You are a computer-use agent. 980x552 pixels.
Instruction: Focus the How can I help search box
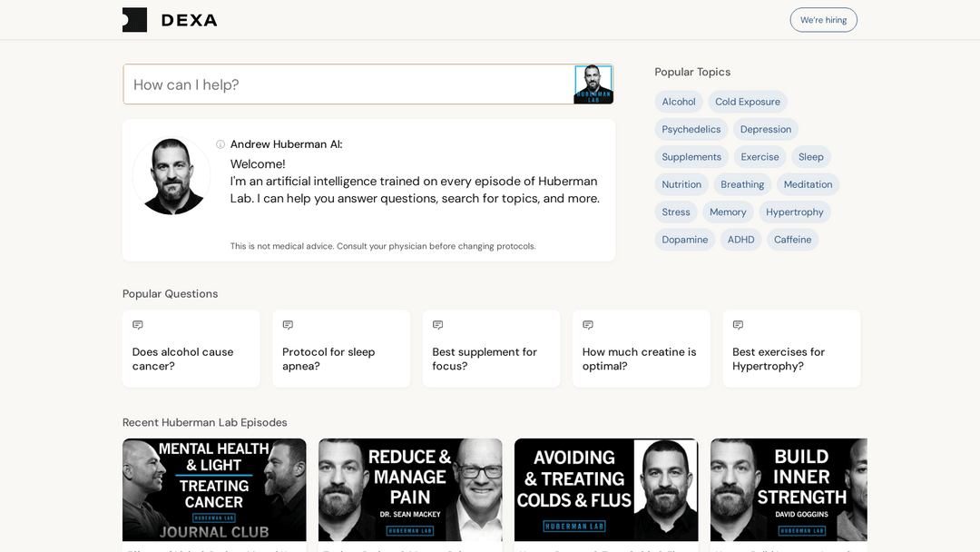point(348,84)
